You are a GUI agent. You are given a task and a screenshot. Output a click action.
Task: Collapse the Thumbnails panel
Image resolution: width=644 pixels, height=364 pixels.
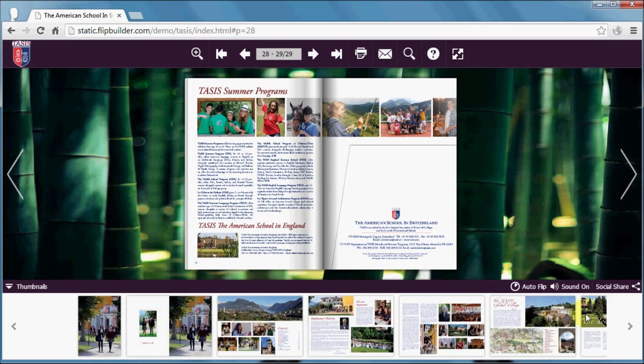click(x=26, y=287)
